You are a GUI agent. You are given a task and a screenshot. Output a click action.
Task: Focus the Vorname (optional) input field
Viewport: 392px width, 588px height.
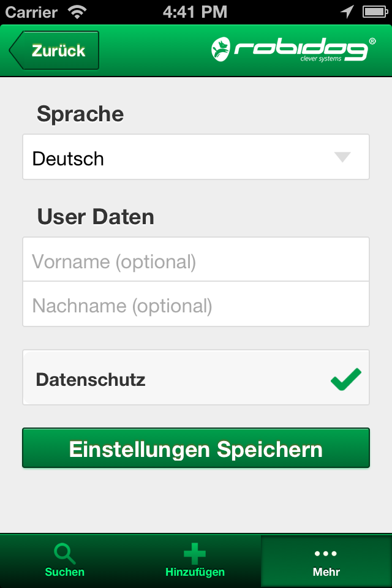pyautogui.click(x=196, y=262)
